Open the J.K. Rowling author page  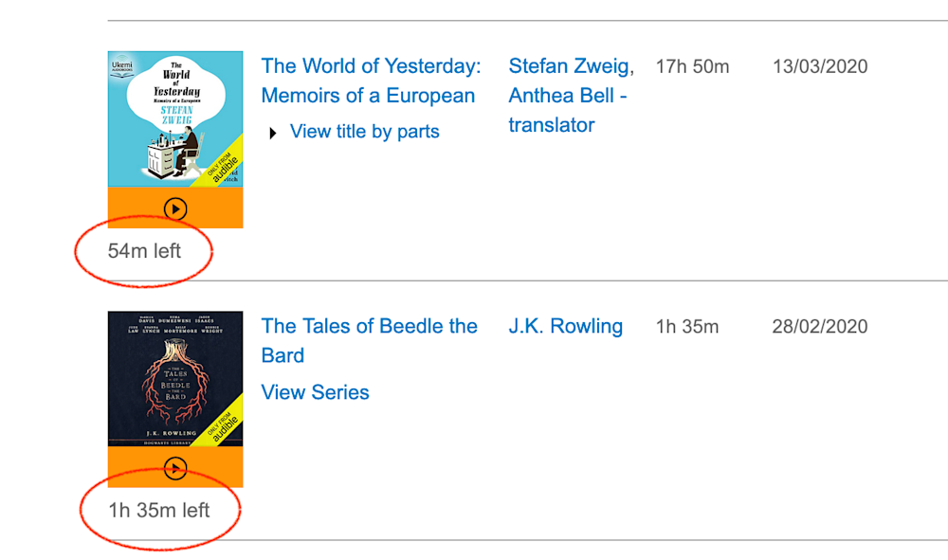[565, 327]
